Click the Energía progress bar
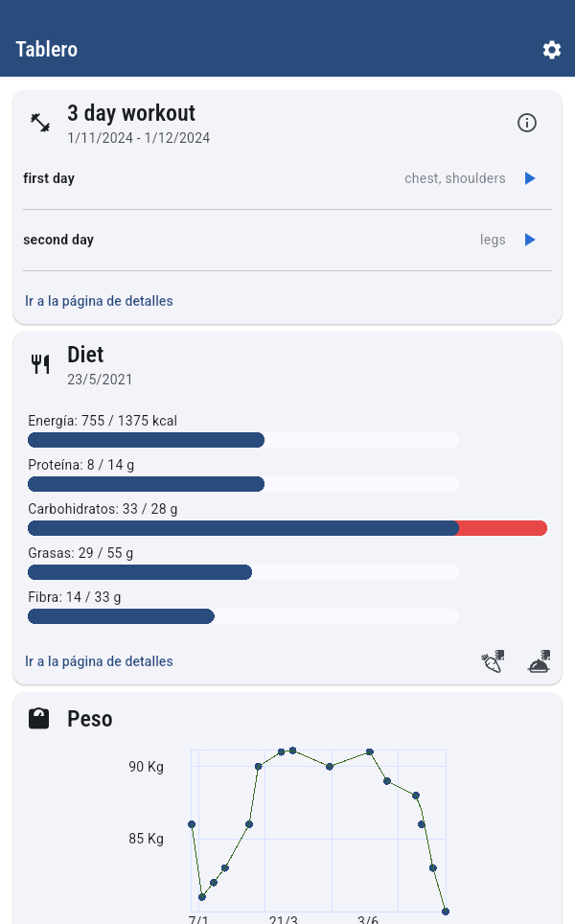 (x=242, y=440)
